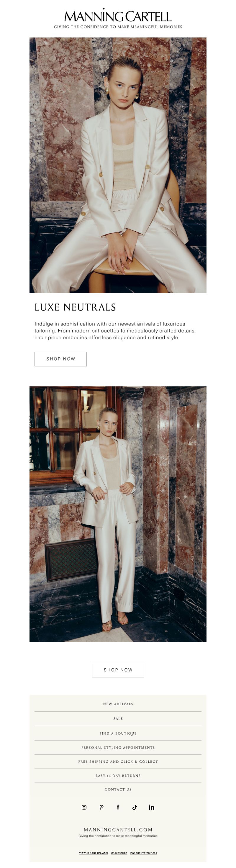Click the seated model in suit photo
Viewport: 236px width, 868px height.
point(118,165)
